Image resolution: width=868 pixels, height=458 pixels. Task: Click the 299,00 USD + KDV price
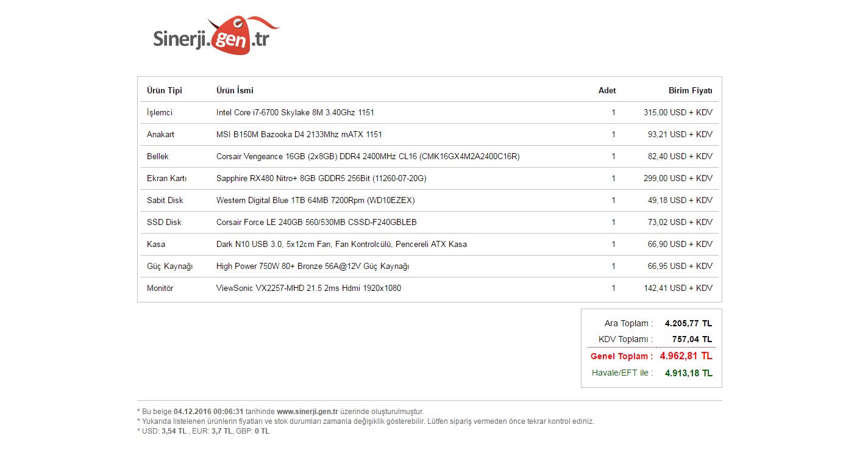678,179
